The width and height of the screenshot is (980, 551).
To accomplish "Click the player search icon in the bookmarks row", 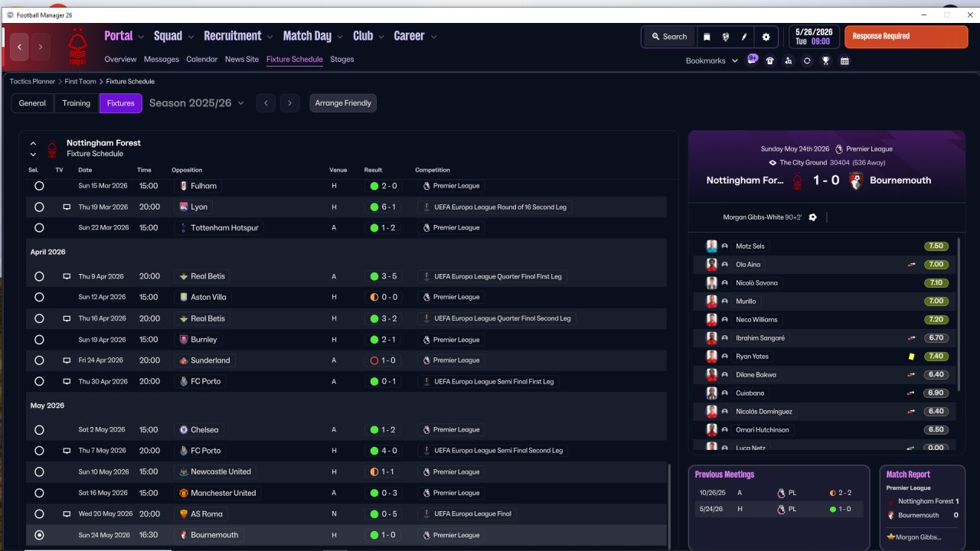I will [789, 61].
